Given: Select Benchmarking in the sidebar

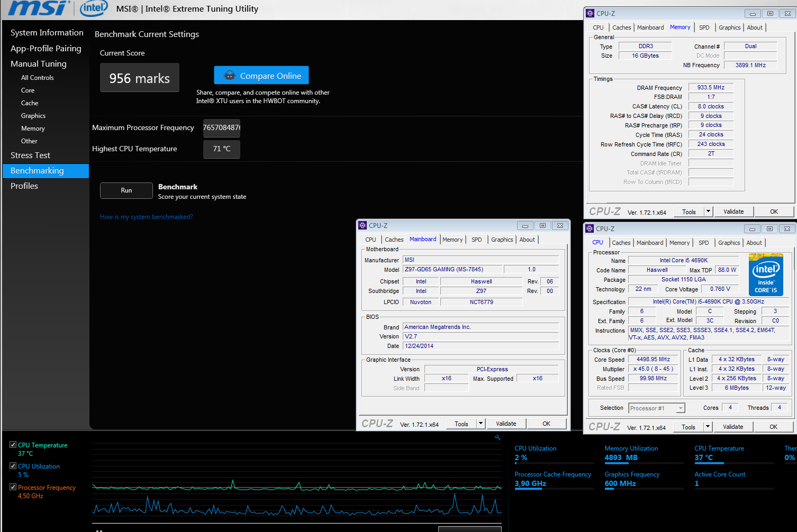Looking at the screenshot, I should 46,171.
